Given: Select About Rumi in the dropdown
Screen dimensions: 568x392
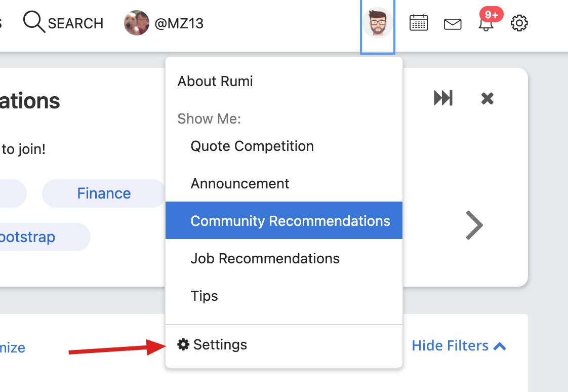Looking at the screenshot, I should 284,82.
